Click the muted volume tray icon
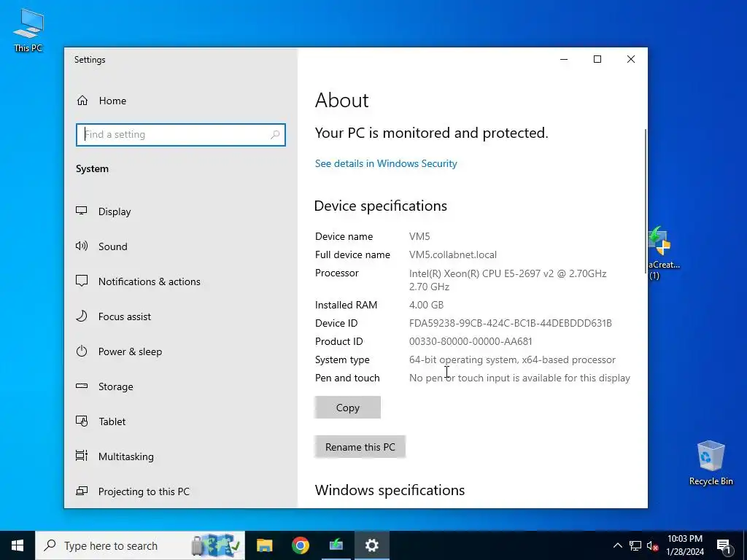The width and height of the screenshot is (747, 560). click(x=652, y=545)
